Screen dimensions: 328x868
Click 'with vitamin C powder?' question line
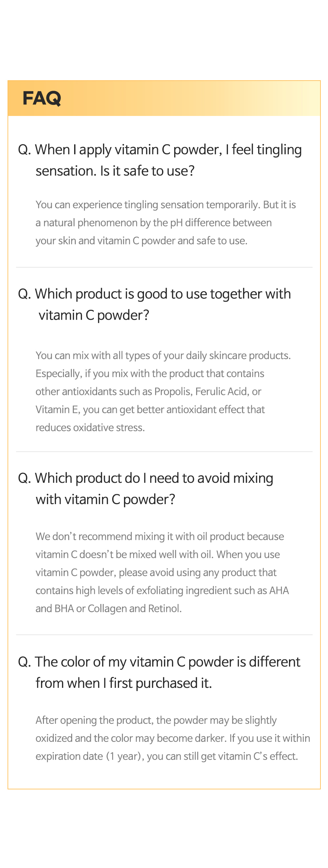105,500
